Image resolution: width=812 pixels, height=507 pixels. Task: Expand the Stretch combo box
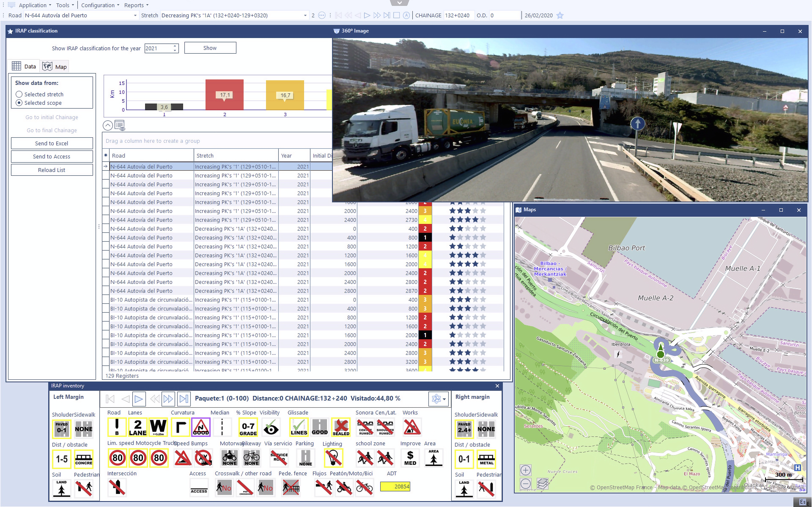pyautogui.click(x=305, y=15)
